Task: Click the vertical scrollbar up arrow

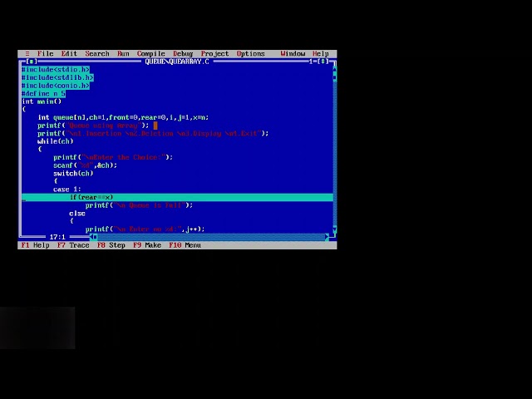Action: coord(334,69)
